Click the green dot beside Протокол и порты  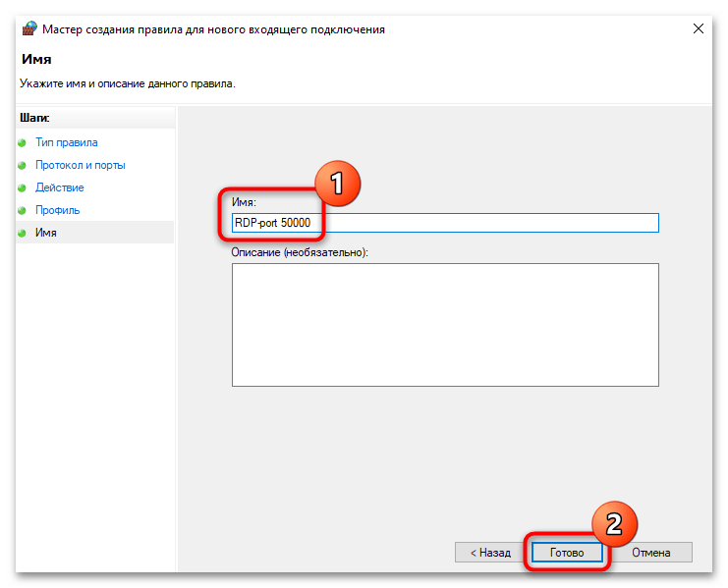click(x=22, y=166)
